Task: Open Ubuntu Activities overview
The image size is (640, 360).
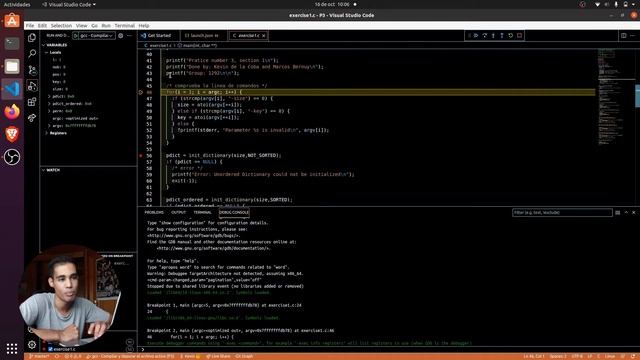Action: point(17,4)
